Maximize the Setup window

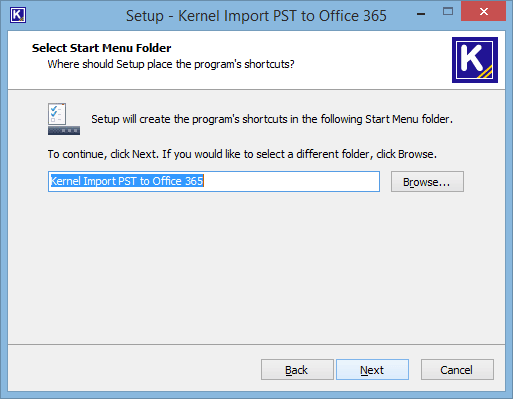(x=448, y=12)
